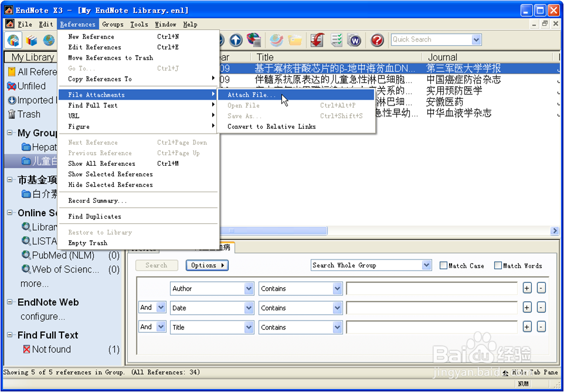Add search row with Title row plus
The height and width of the screenshot is (392, 564).
point(527,327)
